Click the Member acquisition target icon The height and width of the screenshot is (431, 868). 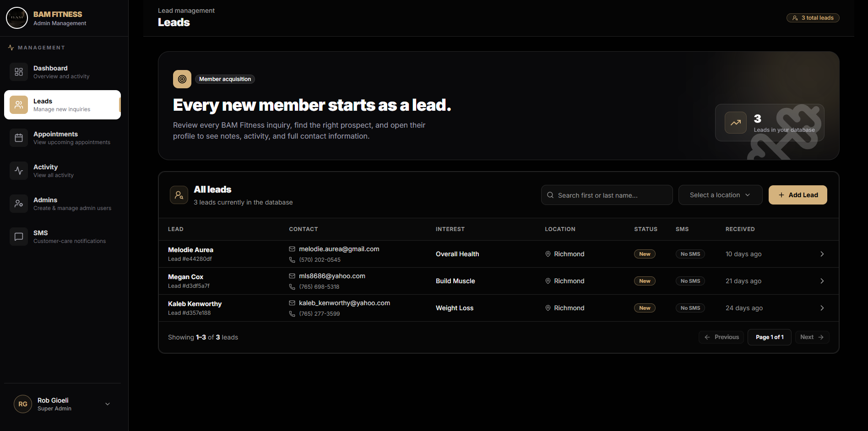click(182, 79)
